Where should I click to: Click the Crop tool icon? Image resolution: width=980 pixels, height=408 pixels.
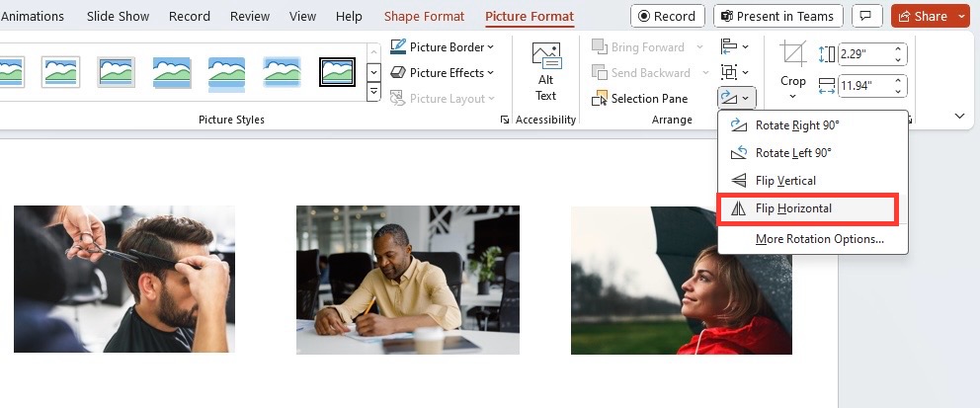pyautogui.click(x=793, y=54)
